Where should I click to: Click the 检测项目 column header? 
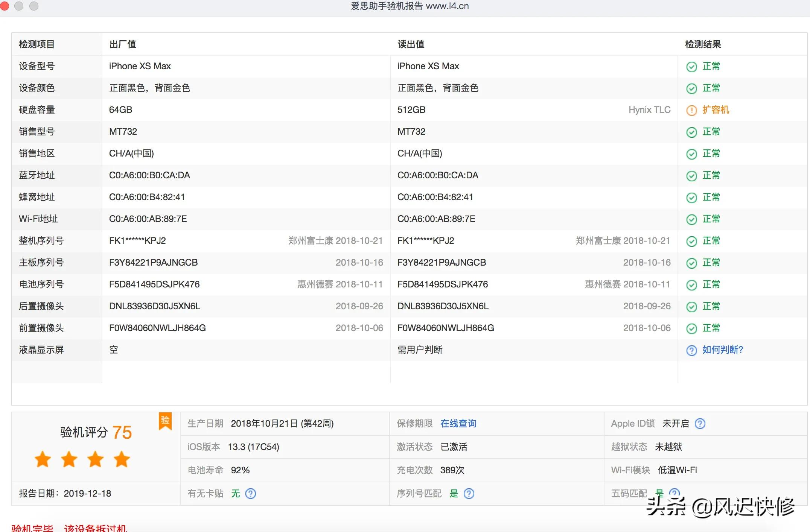pos(37,44)
